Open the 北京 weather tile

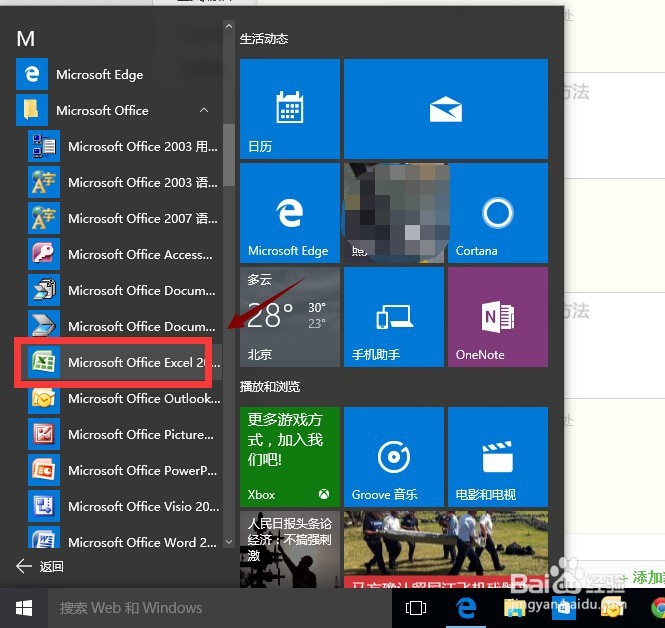click(x=290, y=317)
